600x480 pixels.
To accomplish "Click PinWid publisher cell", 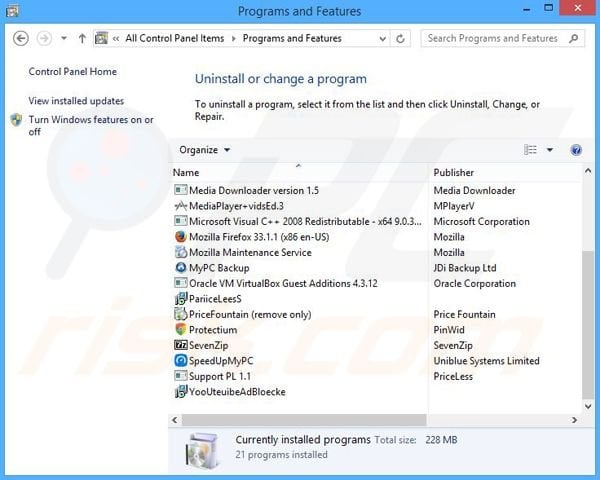I will [449, 330].
